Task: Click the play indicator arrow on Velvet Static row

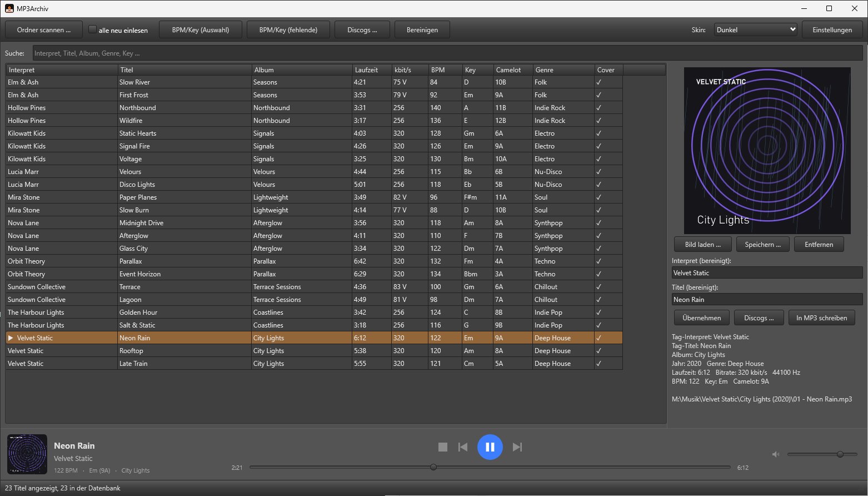Action: click(x=11, y=338)
